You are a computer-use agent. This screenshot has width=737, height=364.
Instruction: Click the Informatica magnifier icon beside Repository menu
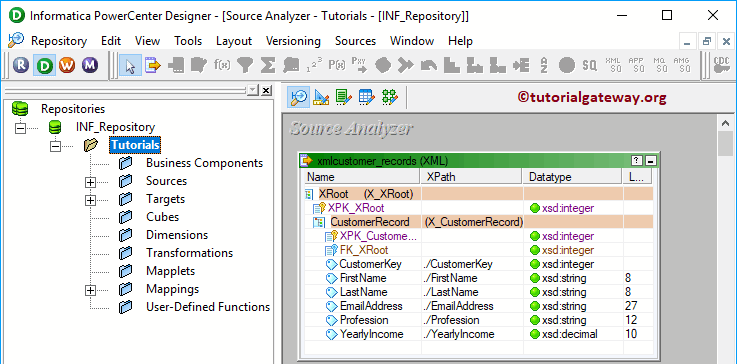click(16, 40)
